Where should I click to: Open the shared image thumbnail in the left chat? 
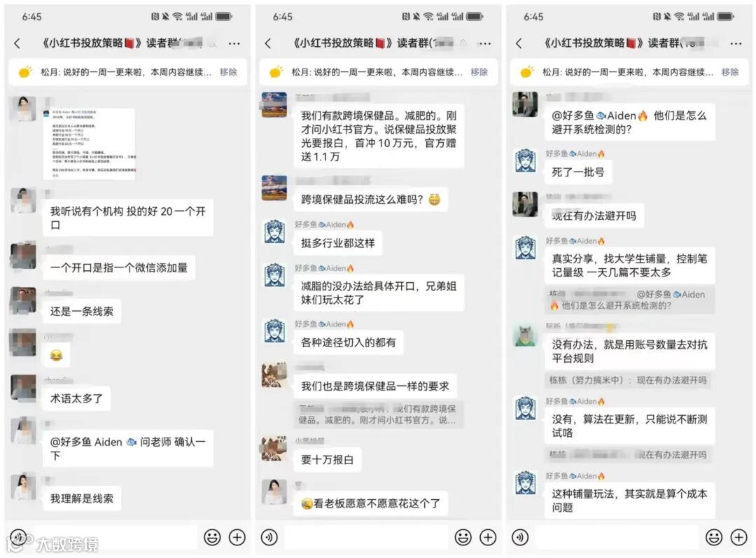pos(89,144)
